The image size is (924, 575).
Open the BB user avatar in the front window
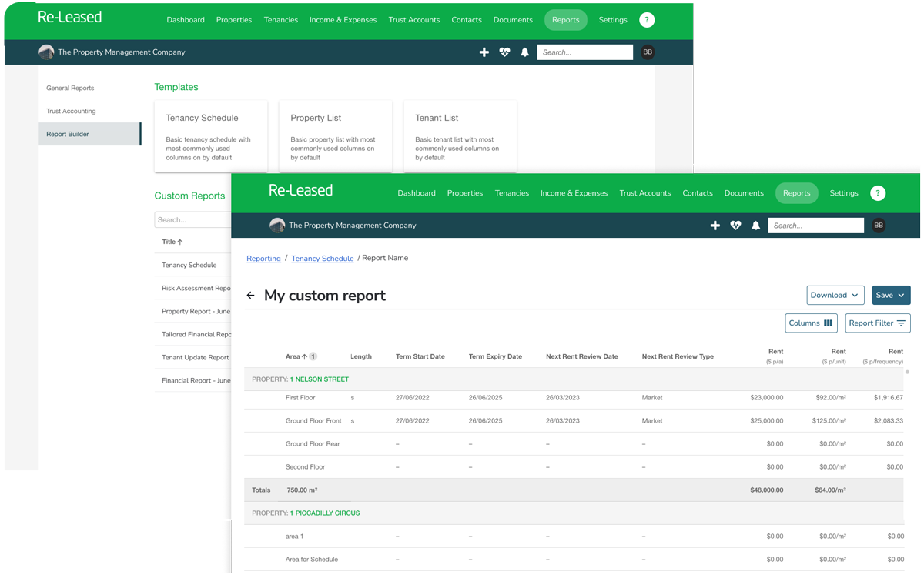[x=879, y=226]
